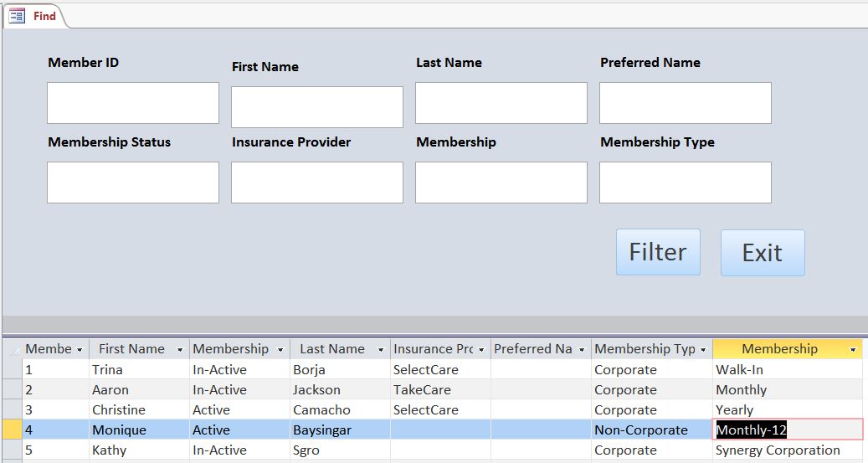
Task: Click the Jackson last name cell
Action: [340, 390]
